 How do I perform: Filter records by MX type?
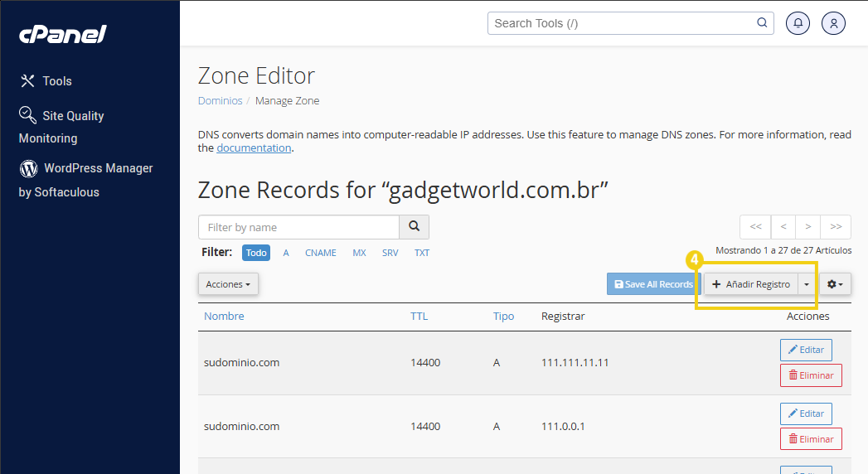point(359,253)
